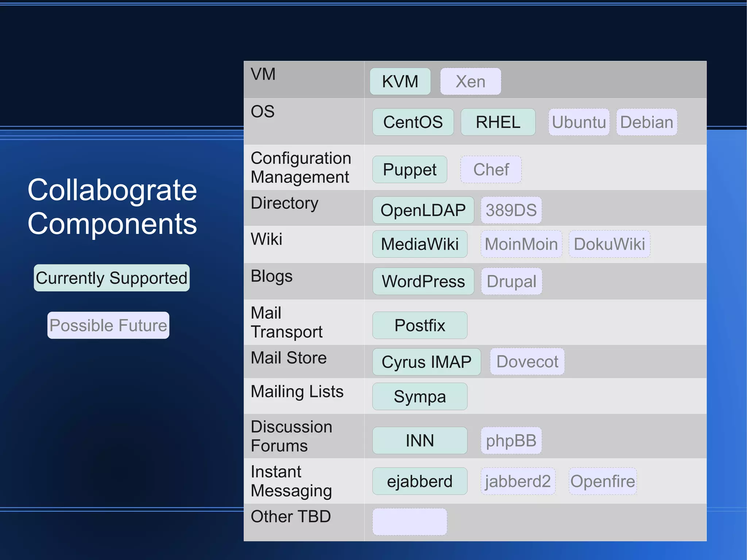Click the OpenLDAP directory box
Image resolution: width=747 pixels, height=560 pixels.
(423, 210)
